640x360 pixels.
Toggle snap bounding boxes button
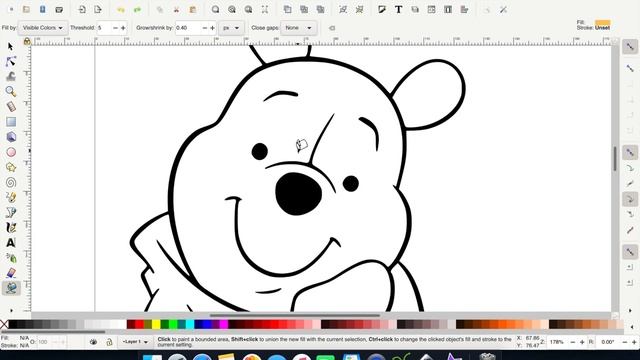(x=630, y=68)
